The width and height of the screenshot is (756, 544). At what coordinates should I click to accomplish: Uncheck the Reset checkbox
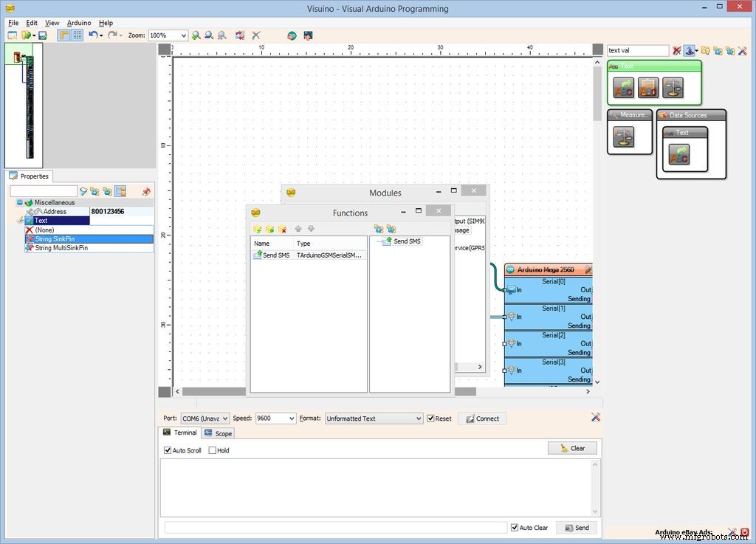pyautogui.click(x=431, y=419)
